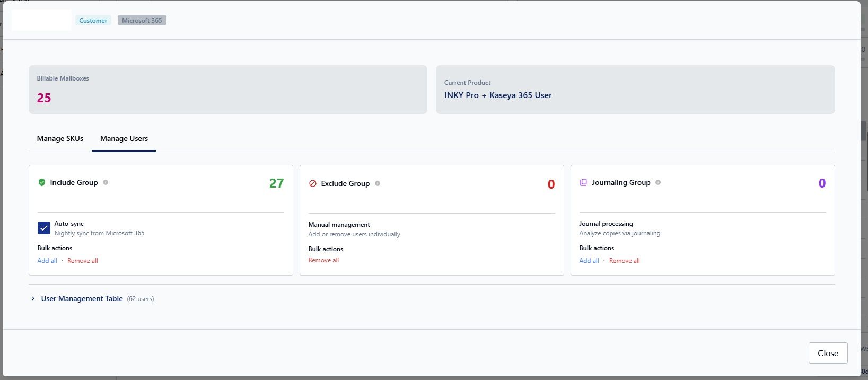Screen dimensions: 868x380
Task: Click the info icon next to Exclude Group
Action: [378, 183]
